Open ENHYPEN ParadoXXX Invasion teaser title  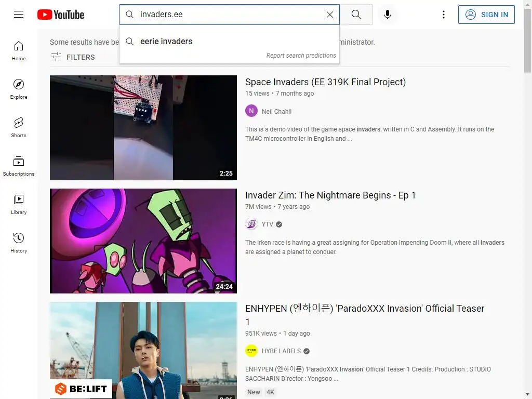(x=365, y=315)
